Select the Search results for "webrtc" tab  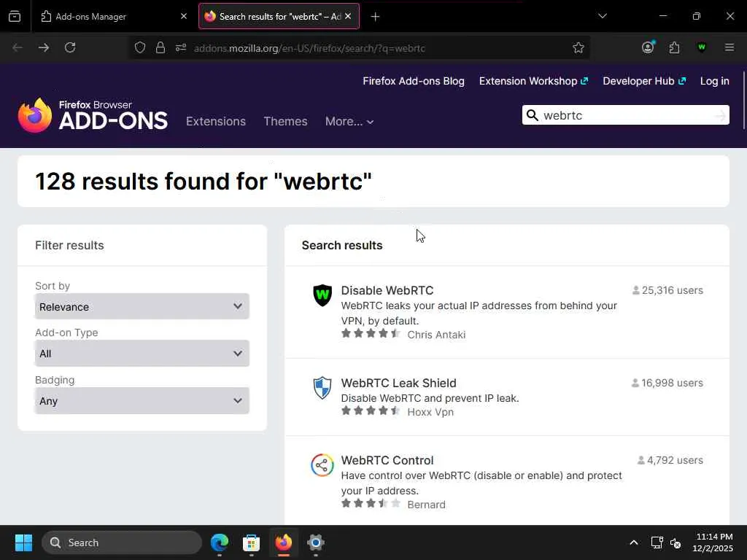(279, 17)
